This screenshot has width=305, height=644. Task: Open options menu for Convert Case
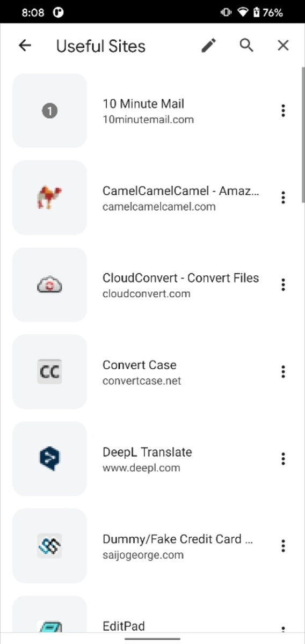coord(283,371)
